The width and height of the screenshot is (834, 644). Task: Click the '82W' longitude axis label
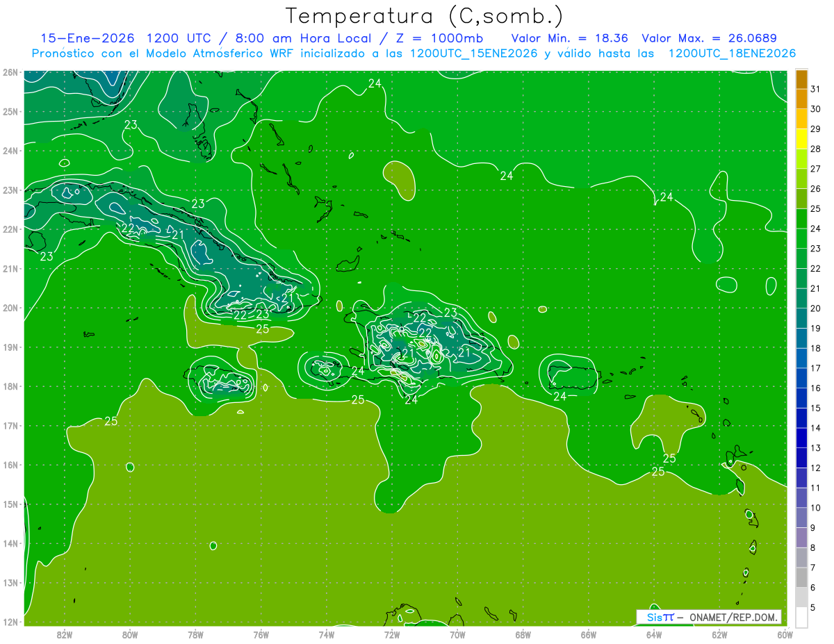65,634
